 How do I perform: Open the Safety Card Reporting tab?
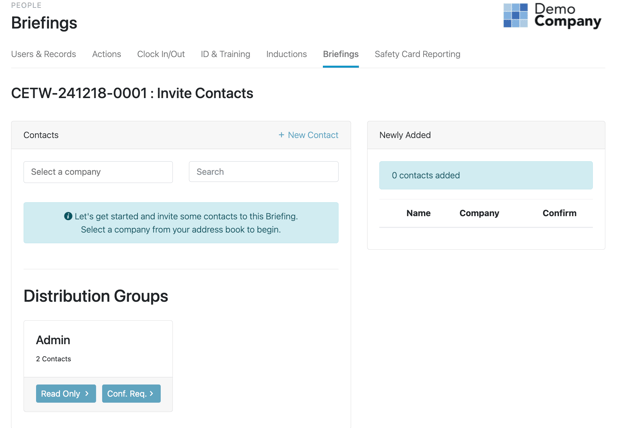pos(418,54)
